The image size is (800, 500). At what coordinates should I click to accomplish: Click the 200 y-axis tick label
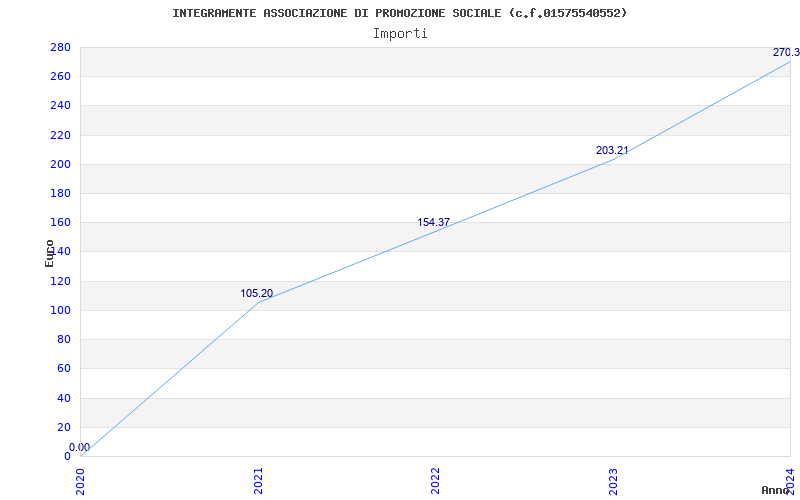(60, 164)
